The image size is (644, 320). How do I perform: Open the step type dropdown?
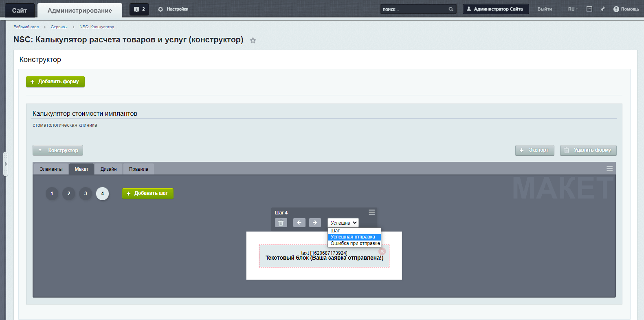coord(343,223)
